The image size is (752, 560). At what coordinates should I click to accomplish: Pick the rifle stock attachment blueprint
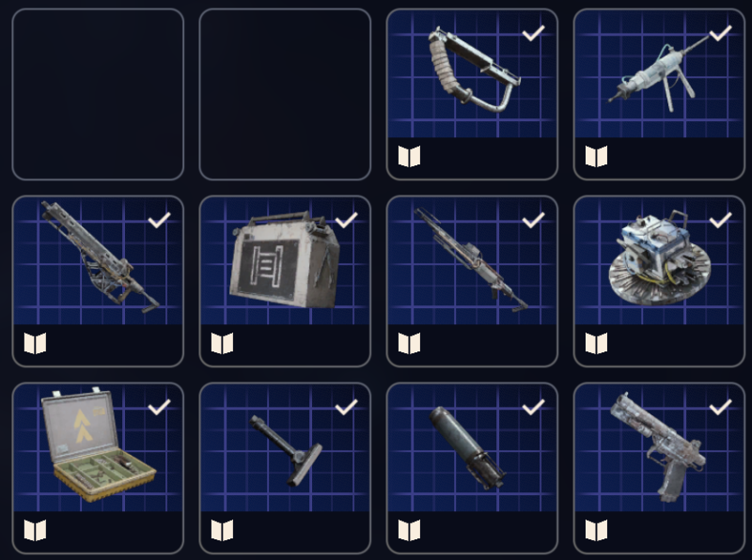pos(285,469)
